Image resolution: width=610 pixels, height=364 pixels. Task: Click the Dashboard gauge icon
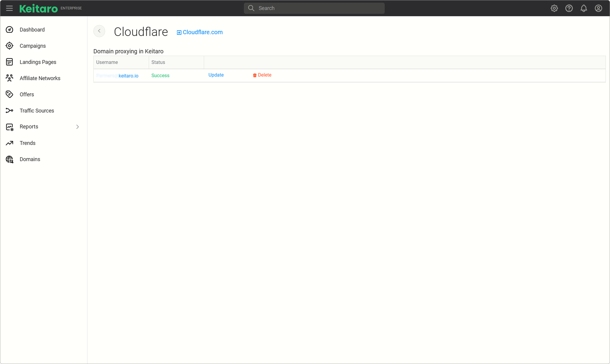pyautogui.click(x=9, y=29)
